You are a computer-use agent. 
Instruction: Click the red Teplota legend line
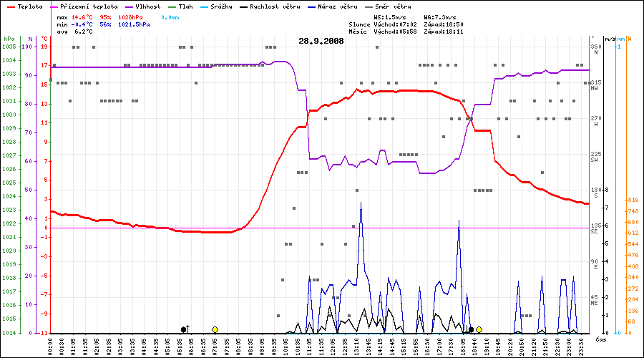(x=11, y=6)
